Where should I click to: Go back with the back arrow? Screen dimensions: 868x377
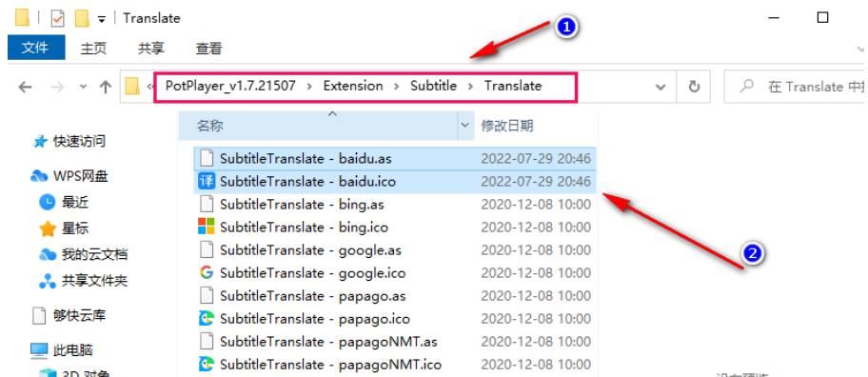[25, 87]
